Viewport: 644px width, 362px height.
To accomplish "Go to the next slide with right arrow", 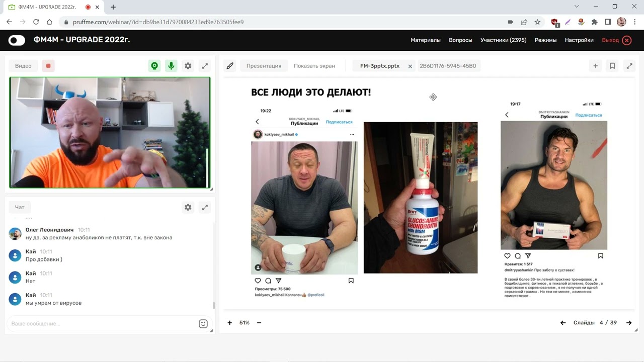I will pyautogui.click(x=627, y=322).
